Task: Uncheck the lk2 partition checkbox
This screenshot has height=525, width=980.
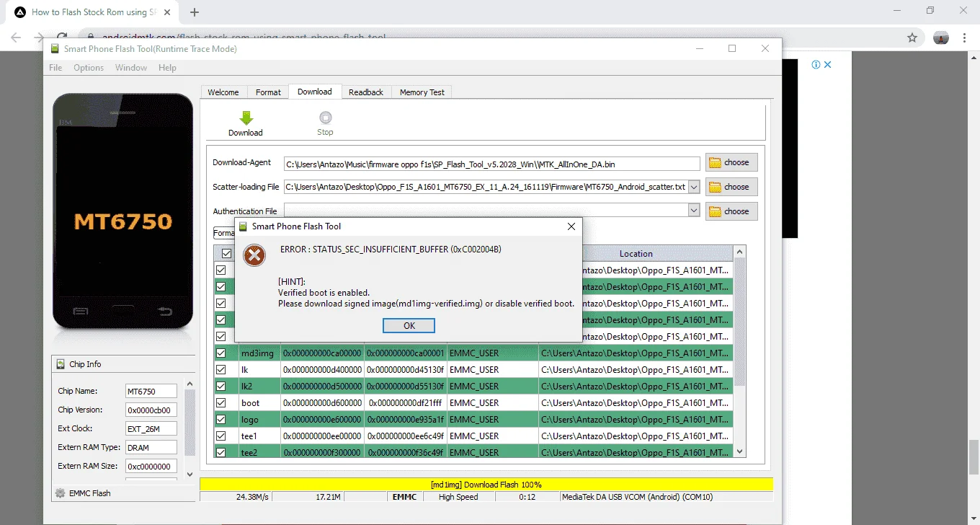Action: click(221, 387)
